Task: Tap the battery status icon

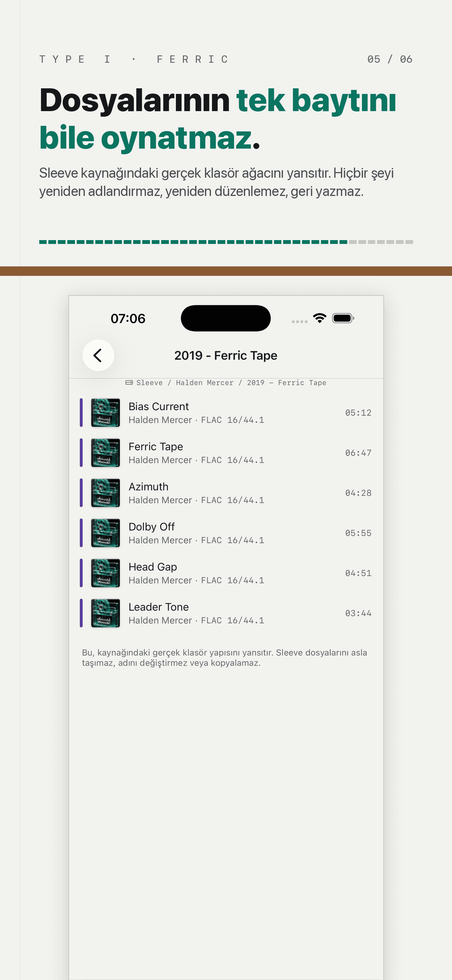Action: tap(343, 318)
